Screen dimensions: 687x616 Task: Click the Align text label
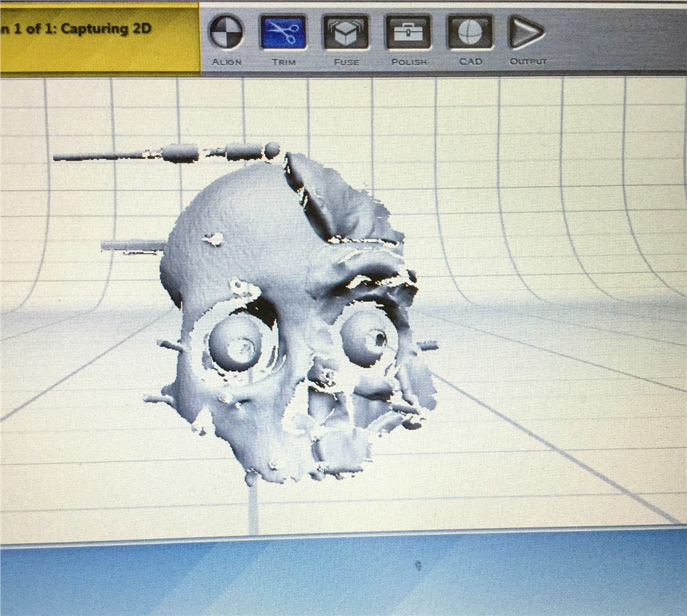coord(226,62)
